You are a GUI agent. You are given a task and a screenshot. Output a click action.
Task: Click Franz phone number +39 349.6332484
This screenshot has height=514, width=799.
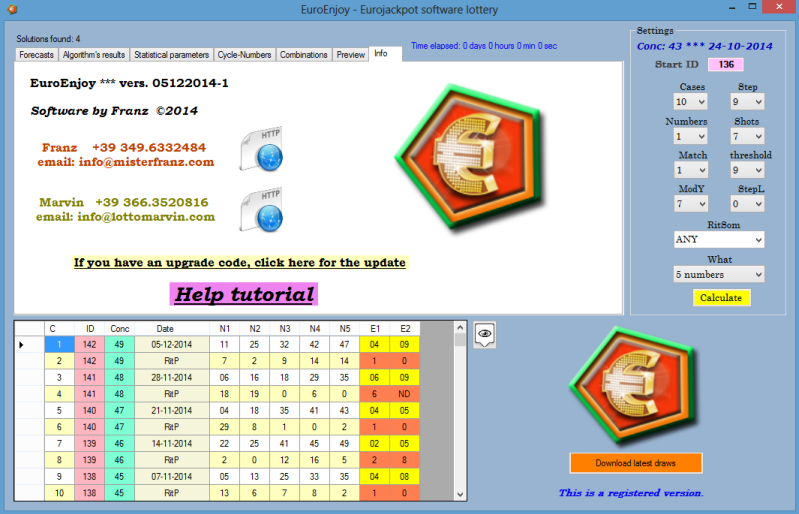[x=149, y=148]
